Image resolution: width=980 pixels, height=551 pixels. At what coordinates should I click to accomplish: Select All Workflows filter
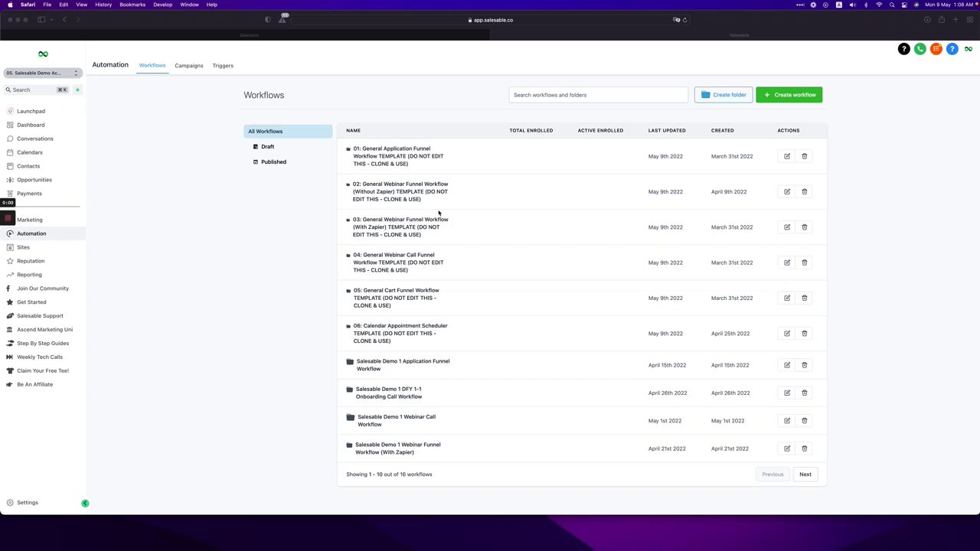[x=288, y=132]
